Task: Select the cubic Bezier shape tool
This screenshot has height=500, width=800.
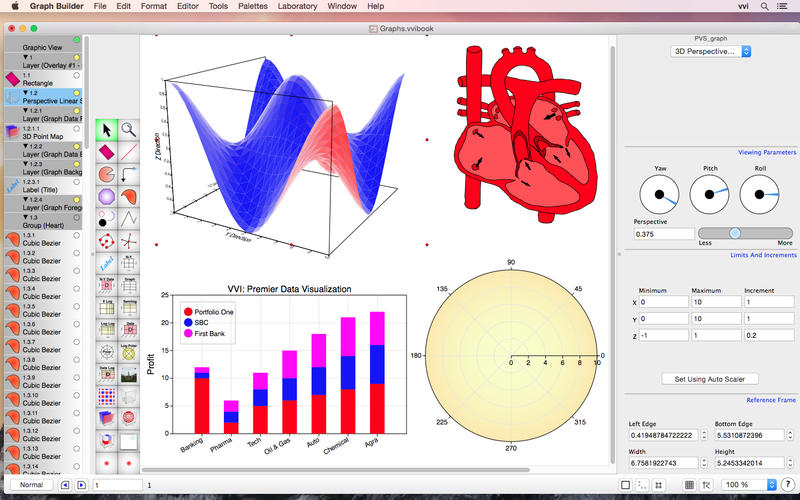Action: tap(129, 196)
